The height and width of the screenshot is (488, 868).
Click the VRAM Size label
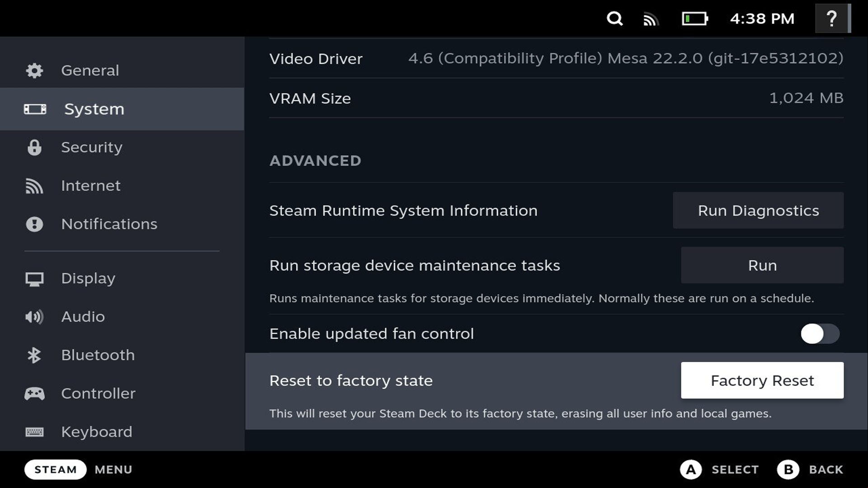(x=310, y=98)
